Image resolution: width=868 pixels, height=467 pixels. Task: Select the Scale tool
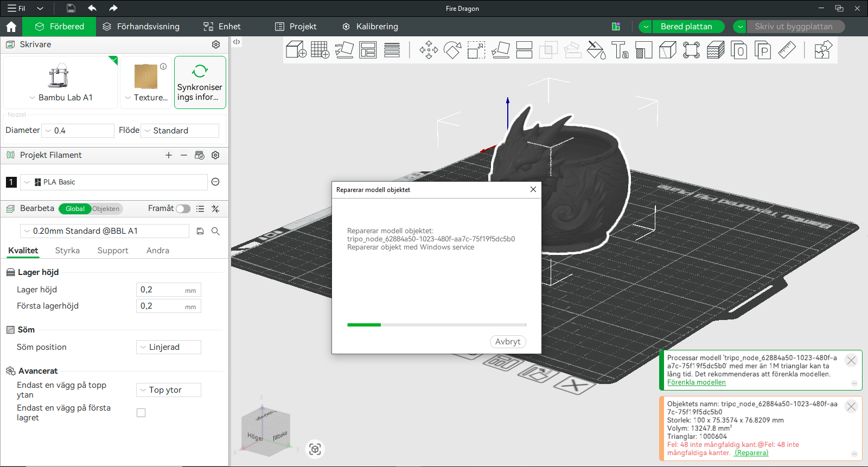(x=476, y=50)
